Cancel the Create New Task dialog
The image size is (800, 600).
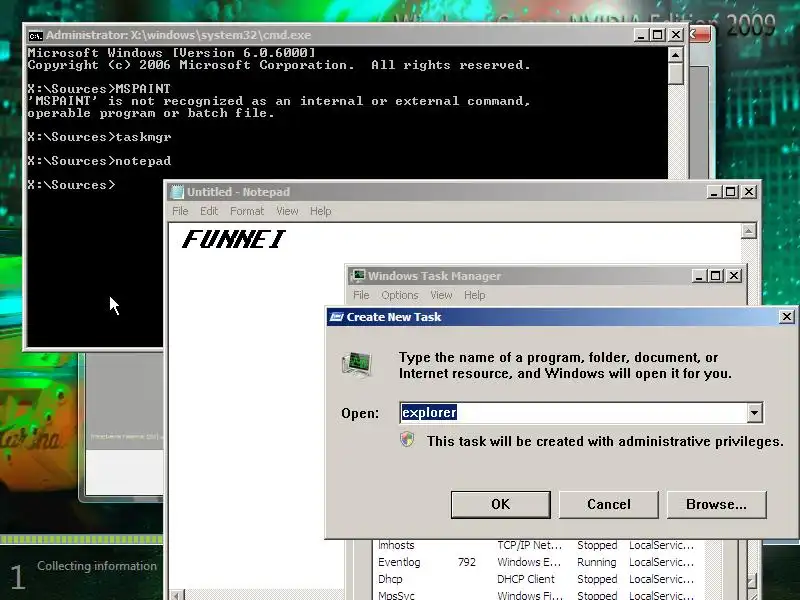(609, 504)
